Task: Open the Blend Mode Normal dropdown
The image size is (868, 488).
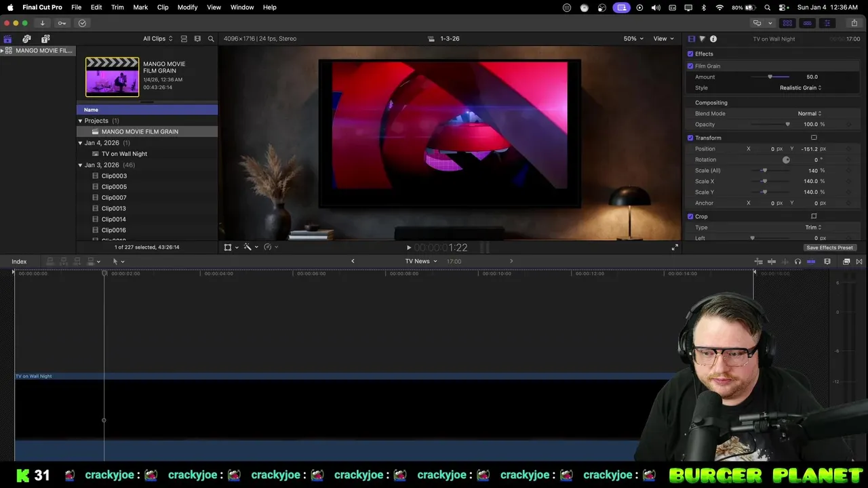Action: pyautogui.click(x=809, y=113)
